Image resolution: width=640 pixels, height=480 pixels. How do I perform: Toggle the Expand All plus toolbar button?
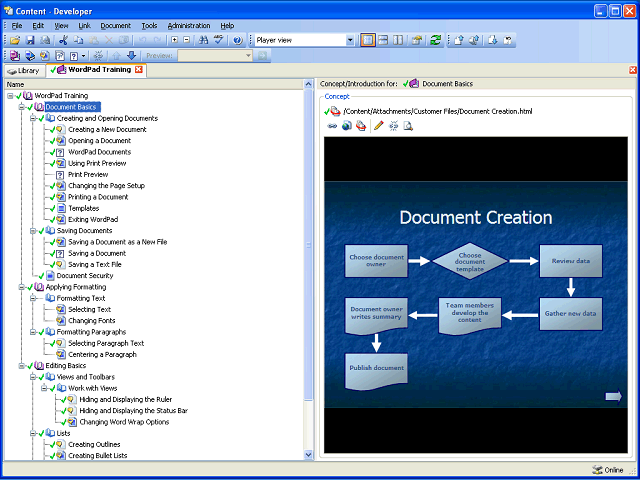(173, 40)
